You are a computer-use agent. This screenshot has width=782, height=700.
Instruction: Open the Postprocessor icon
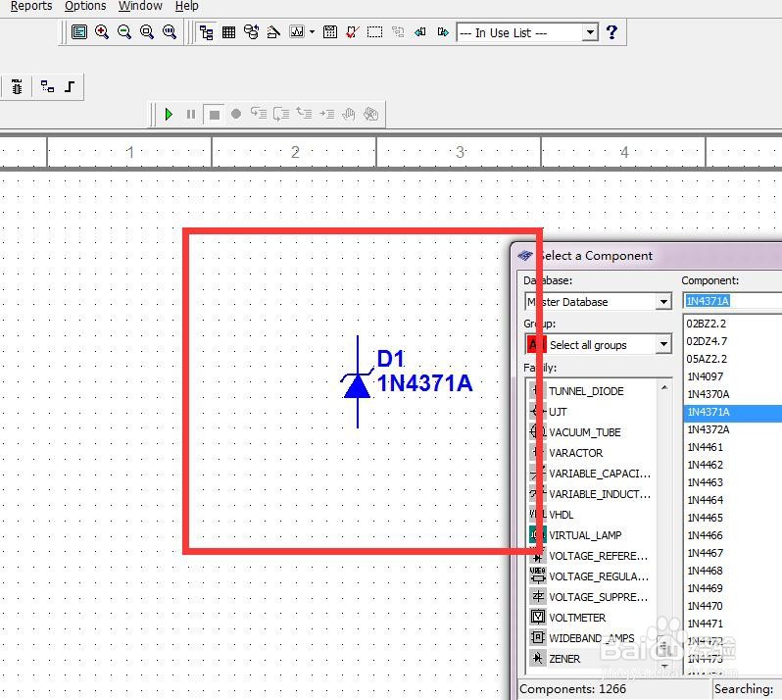329,32
